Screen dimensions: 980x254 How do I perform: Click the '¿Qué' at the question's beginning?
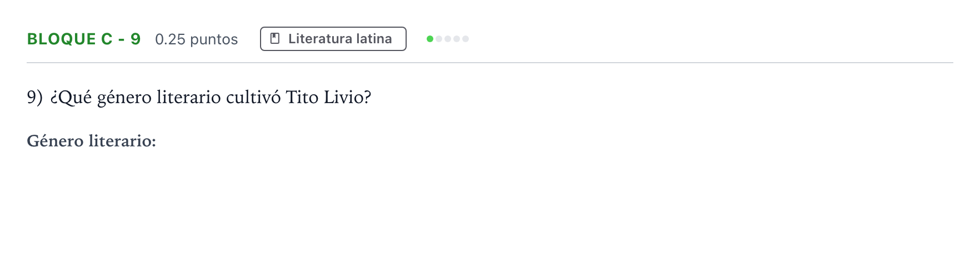71,97
